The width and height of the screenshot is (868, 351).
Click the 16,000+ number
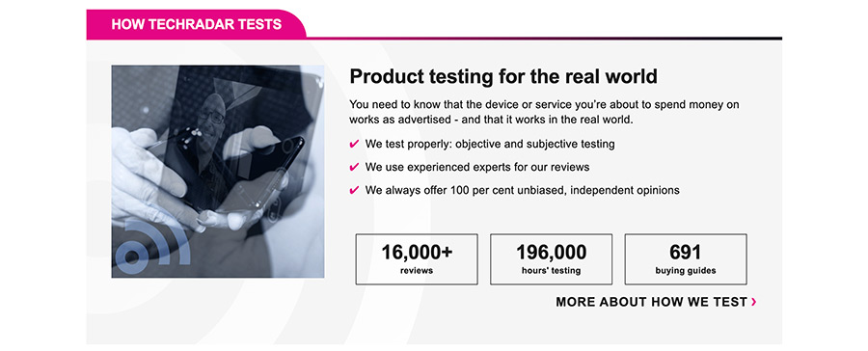click(417, 252)
